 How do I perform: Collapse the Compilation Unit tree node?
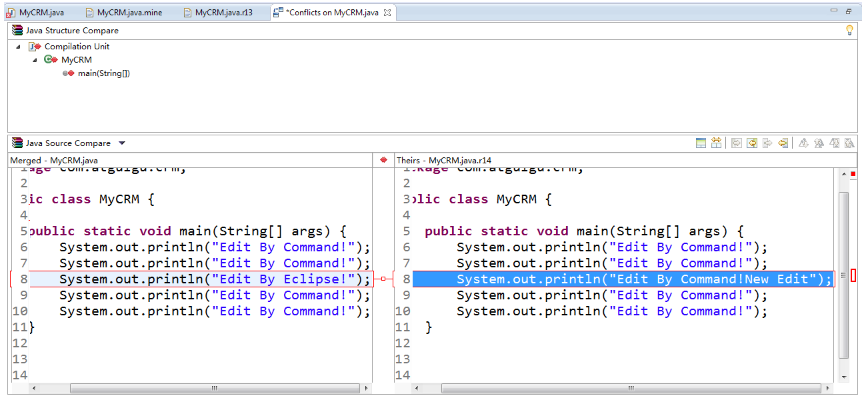pyautogui.click(x=19, y=47)
